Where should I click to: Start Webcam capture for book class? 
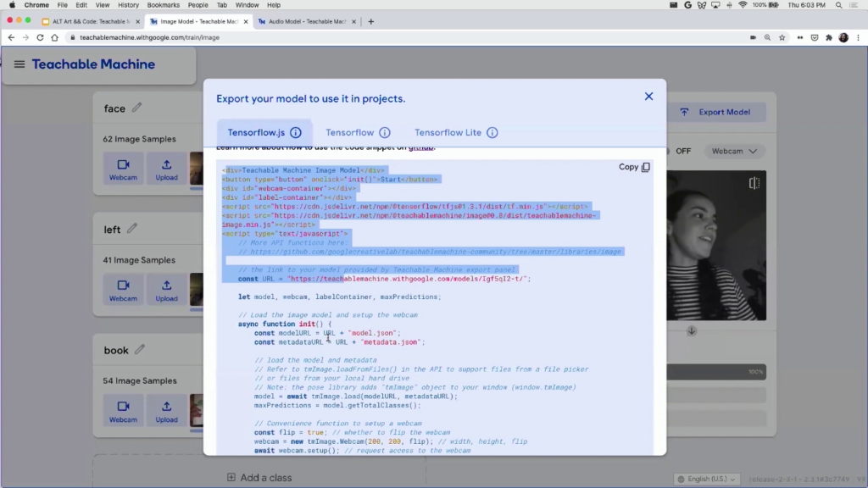[123, 412]
